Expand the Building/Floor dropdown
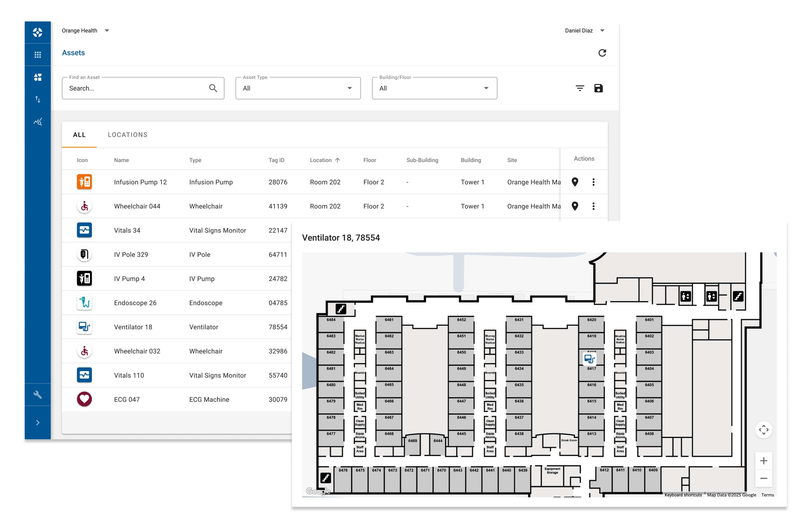812x529 pixels. (434, 88)
